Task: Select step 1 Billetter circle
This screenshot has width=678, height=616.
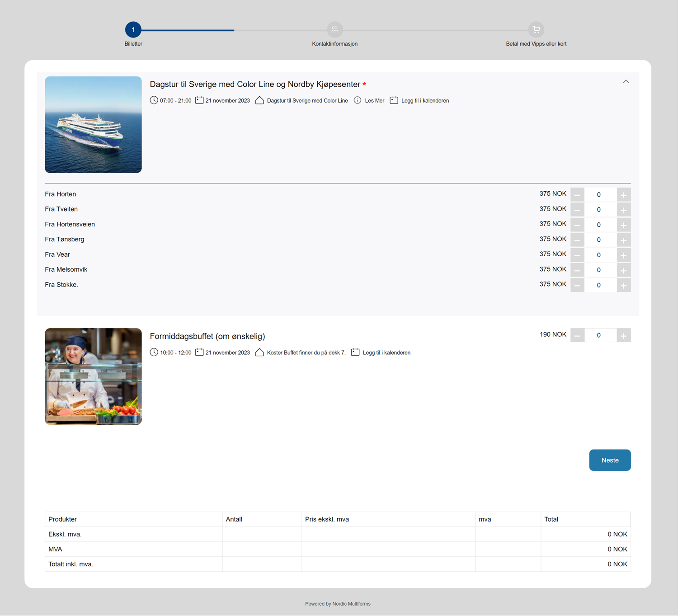Action: pyautogui.click(x=133, y=30)
